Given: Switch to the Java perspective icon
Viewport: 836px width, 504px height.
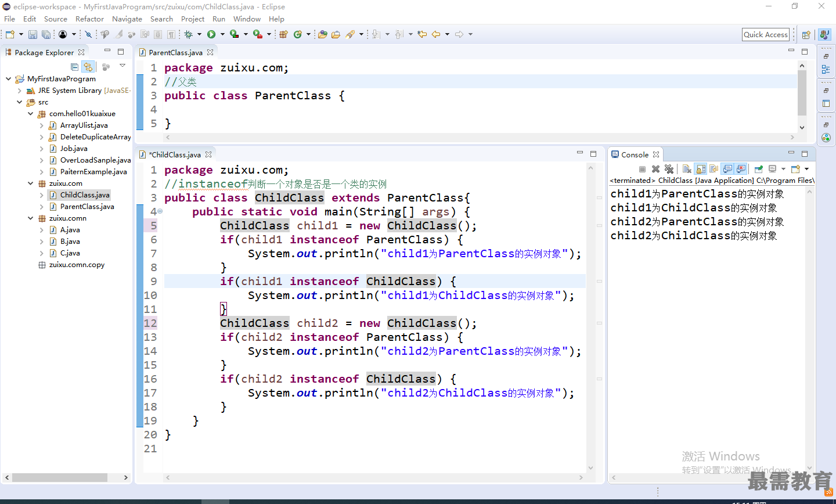Looking at the screenshot, I should coord(824,35).
